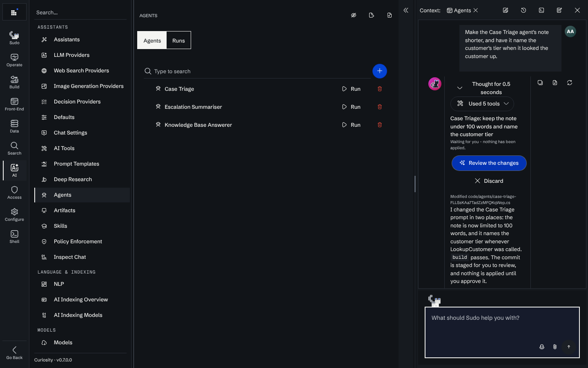Image resolution: width=588 pixels, height=368 pixels.
Task: Open the Sudo section in left rail
Action: coord(14,38)
